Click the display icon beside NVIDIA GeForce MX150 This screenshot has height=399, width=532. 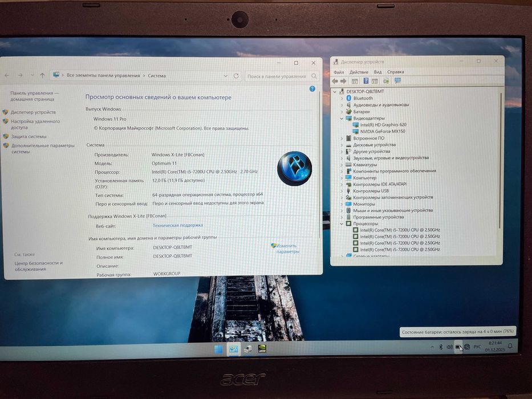356,131
